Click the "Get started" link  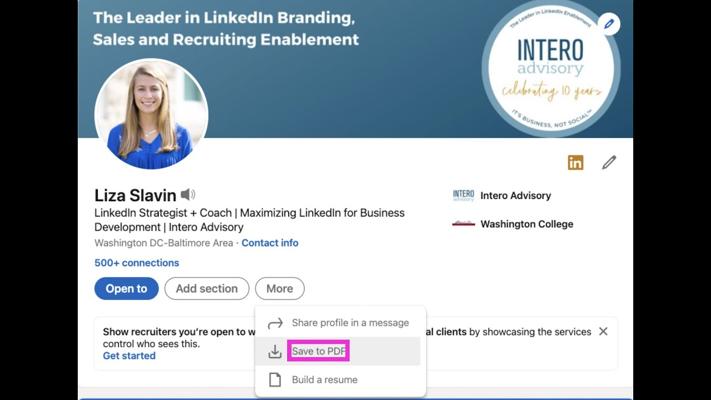pyautogui.click(x=129, y=356)
